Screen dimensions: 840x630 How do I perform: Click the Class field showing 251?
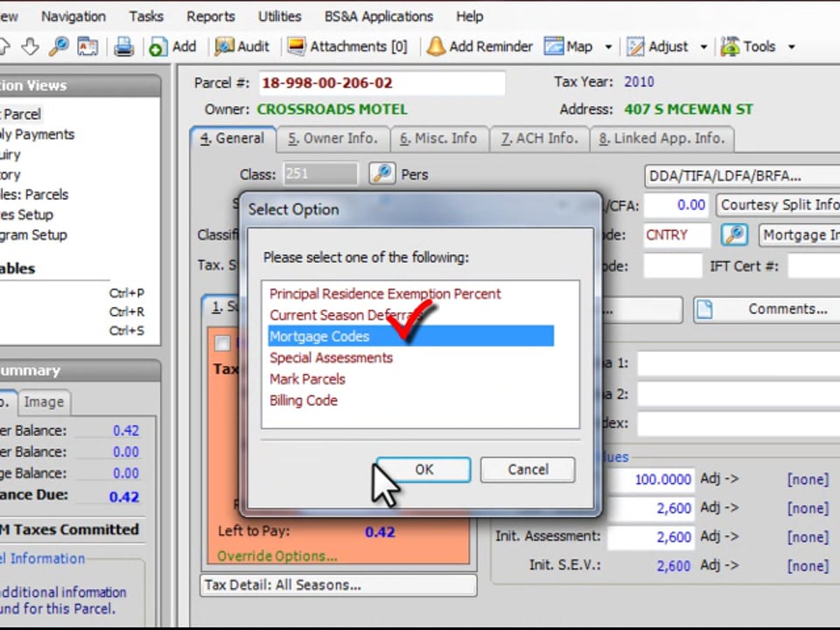tap(320, 173)
